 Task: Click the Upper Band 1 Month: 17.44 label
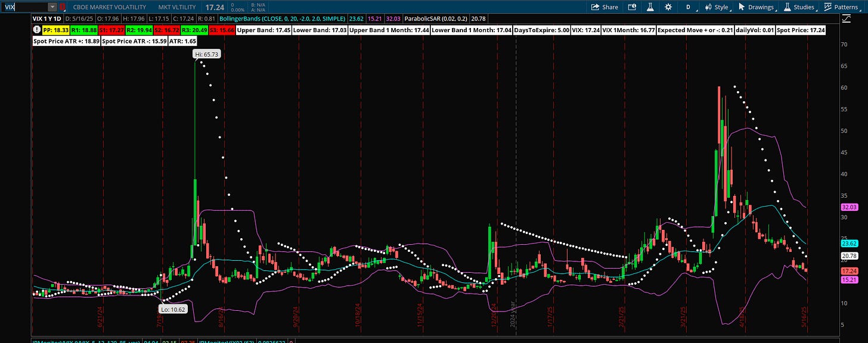(x=388, y=29)
